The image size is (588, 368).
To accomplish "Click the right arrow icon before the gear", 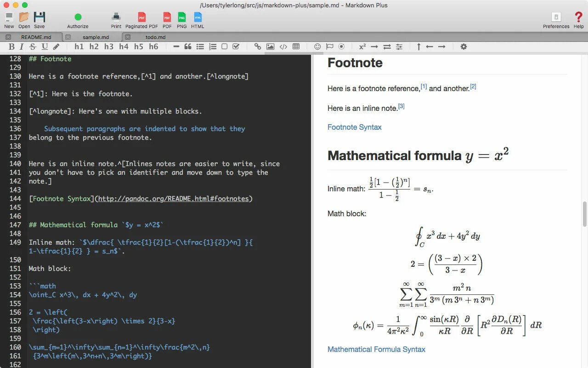I will point(441,46).
